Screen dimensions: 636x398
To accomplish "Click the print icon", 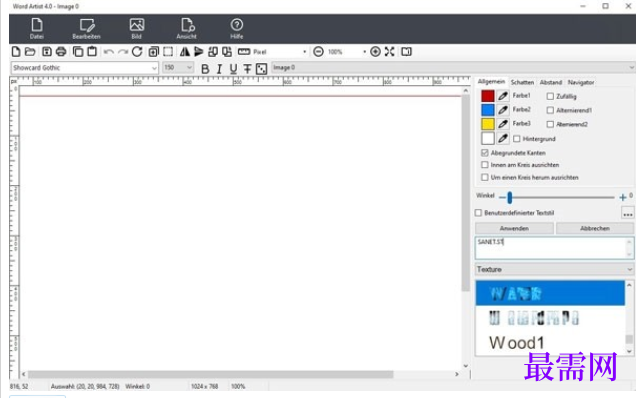I will tap(61, 52).
